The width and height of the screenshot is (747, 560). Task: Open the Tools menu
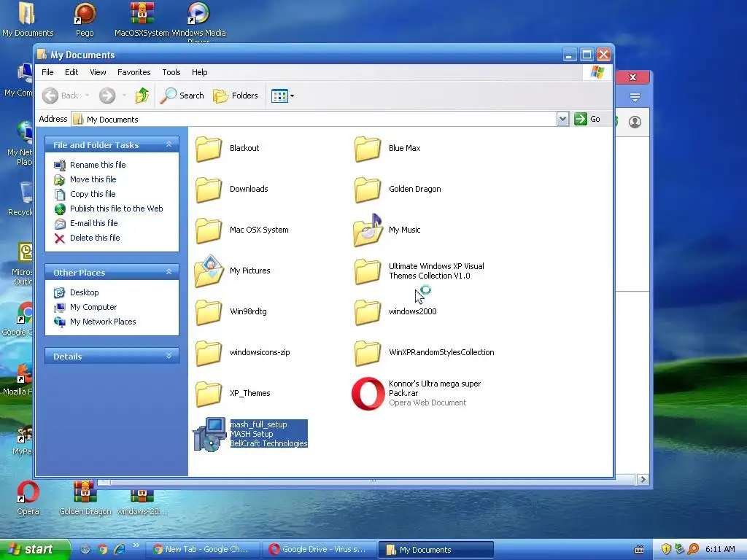(171, 72)
